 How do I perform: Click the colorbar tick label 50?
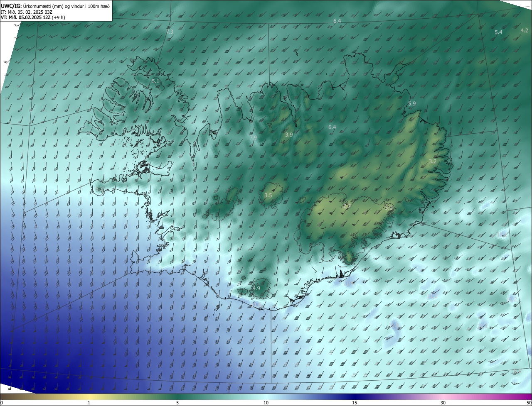point(529,403)
